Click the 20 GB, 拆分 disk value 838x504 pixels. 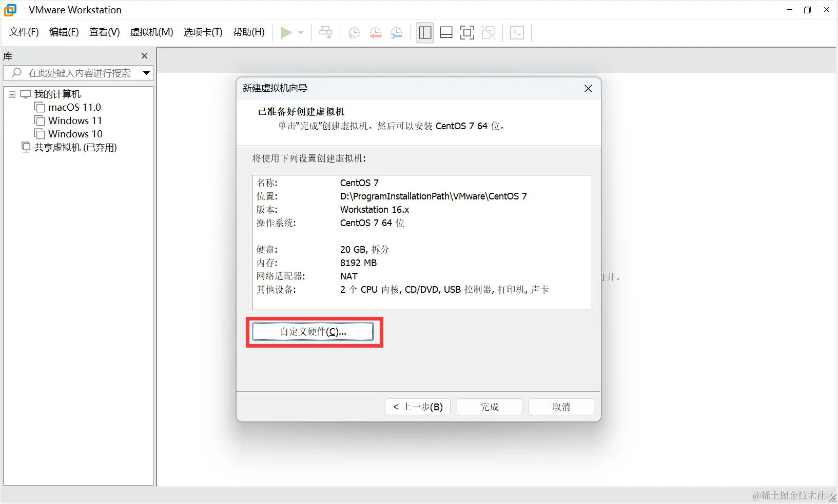point(365,250)
